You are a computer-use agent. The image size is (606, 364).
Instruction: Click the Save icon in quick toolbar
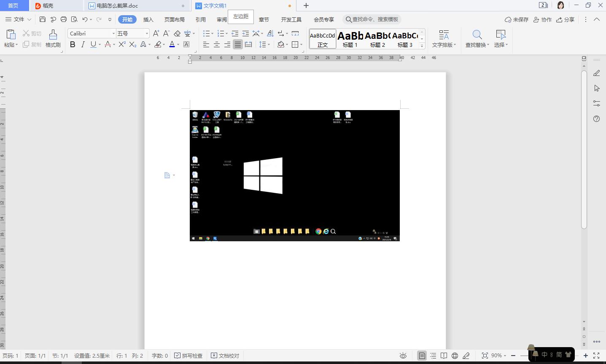click(42, 19)
